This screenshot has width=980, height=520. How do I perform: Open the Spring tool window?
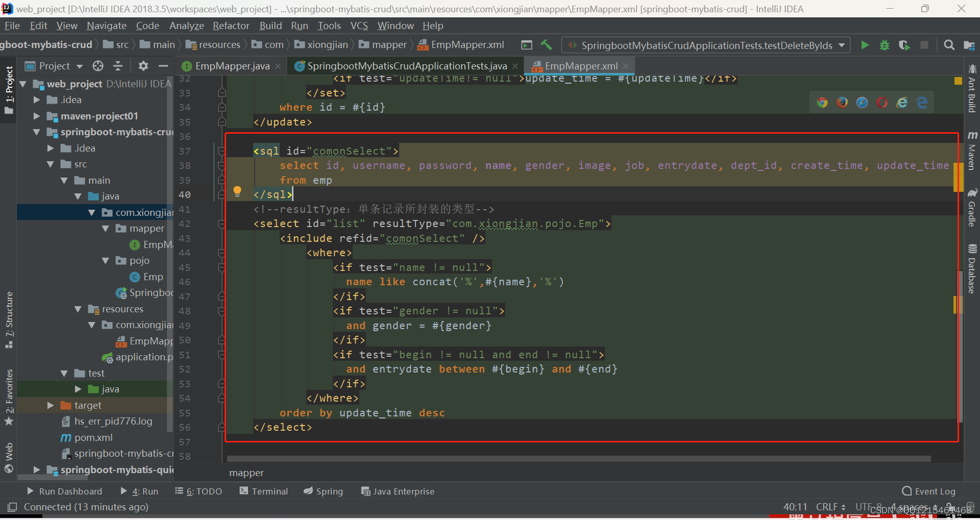pos(323,491)
